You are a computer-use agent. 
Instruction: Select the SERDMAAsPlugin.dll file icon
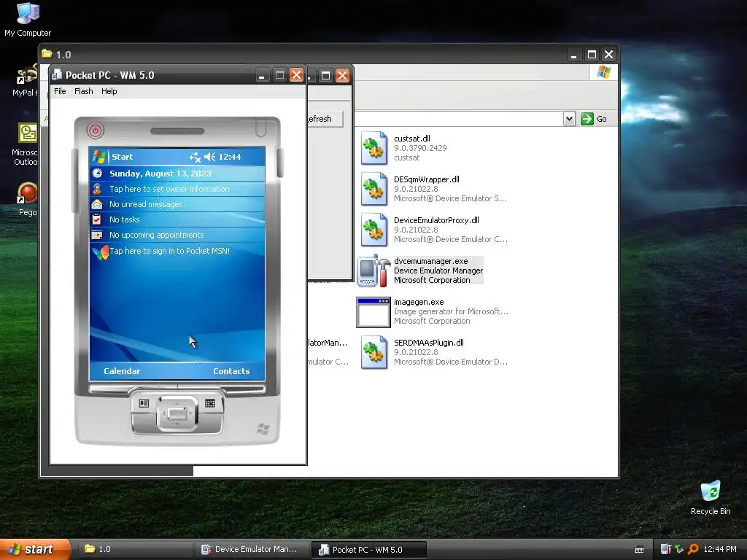pos(374,352)
